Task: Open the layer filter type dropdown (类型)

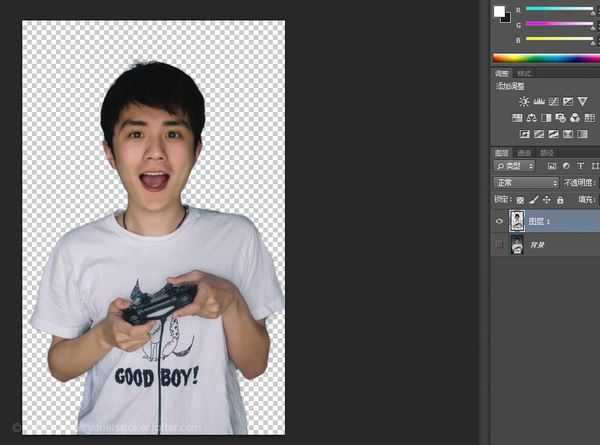Action: [x=515, y=166]
